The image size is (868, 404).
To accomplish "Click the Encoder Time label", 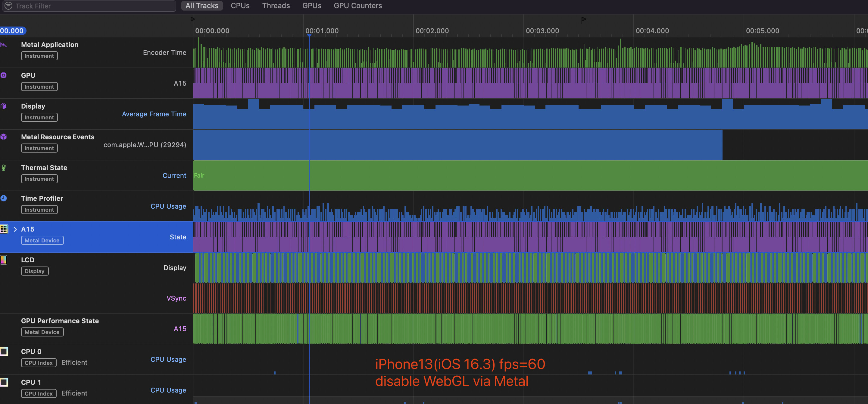I will click(164, 52).
